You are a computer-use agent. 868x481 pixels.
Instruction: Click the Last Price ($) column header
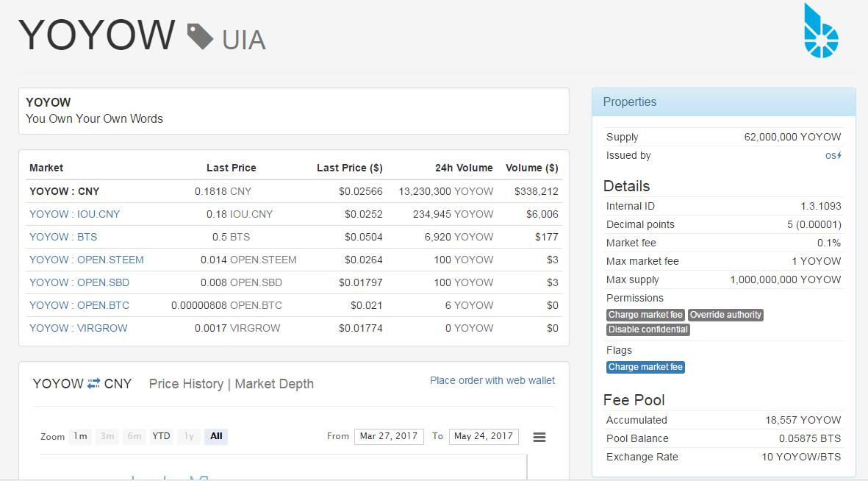click(349, 168)
